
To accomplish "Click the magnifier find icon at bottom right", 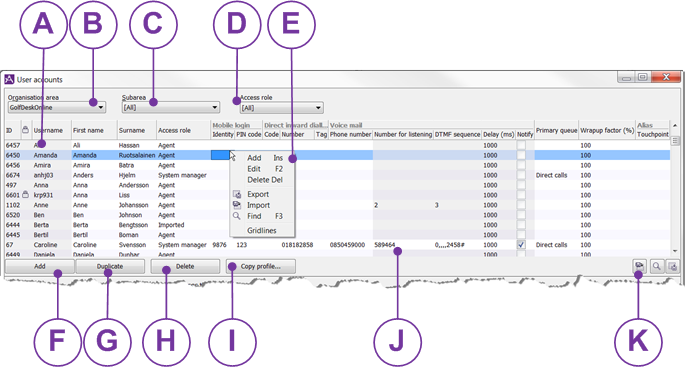I will pos(656,266).
